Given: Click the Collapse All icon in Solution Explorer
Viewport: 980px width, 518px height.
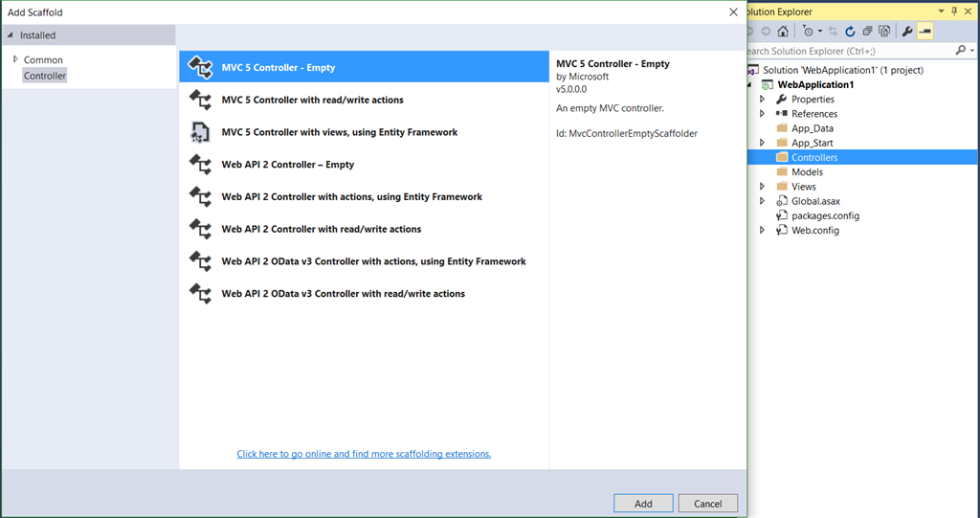Looking at the screenshot, I should (867, 32).
